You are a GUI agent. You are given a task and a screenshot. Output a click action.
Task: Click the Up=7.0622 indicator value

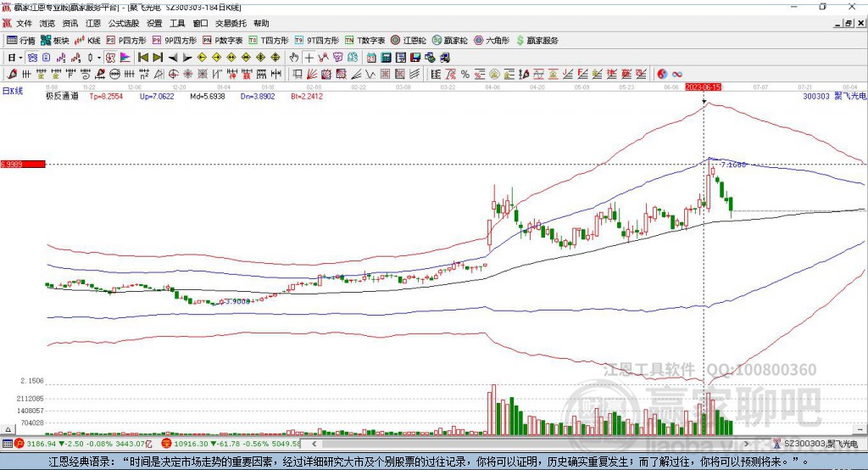[x=157, y=96]
